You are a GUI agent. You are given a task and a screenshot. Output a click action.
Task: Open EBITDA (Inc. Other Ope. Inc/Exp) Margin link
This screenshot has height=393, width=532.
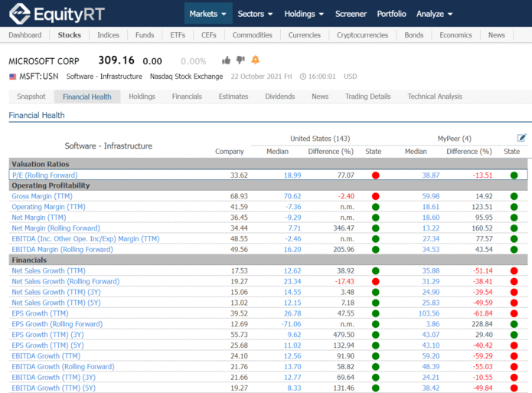point(86,239)
